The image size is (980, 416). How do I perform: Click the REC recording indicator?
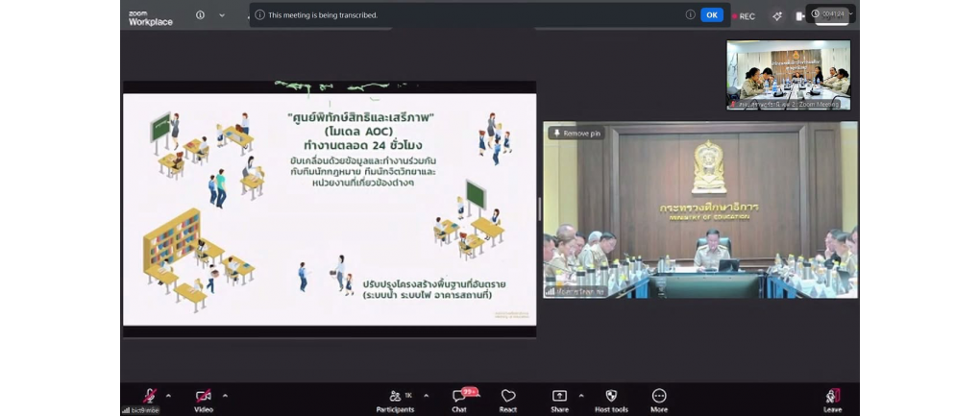(744, 16)
